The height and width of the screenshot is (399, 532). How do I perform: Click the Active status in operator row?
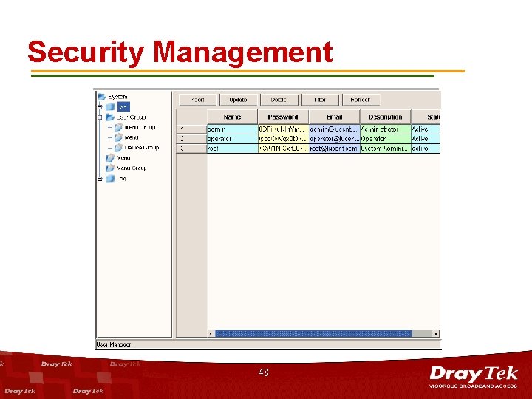click(x=426, y=139)
